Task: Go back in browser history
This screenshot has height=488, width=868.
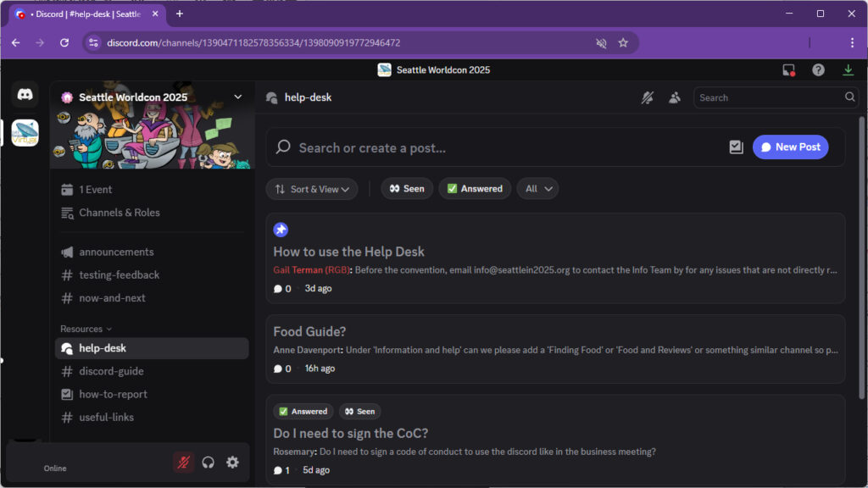Action: pyautogui.click(x=15, y=43)
